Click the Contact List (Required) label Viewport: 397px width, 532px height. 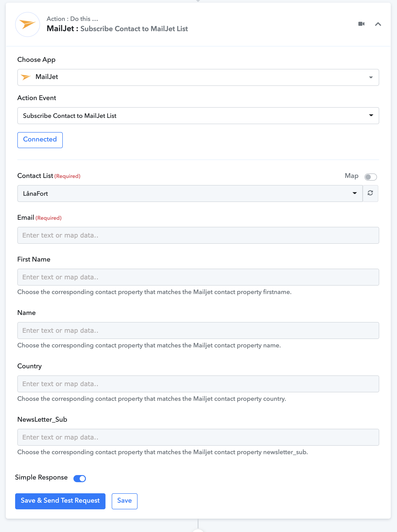[49, 176]
